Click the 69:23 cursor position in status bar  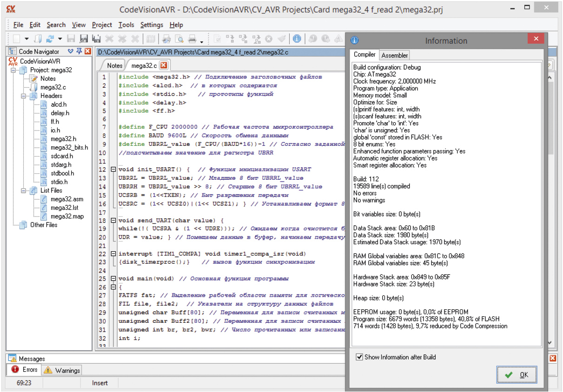(24, 383)
